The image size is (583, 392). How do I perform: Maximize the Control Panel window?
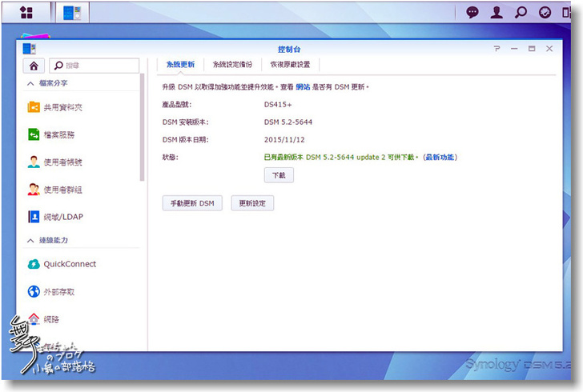point(532,49)
